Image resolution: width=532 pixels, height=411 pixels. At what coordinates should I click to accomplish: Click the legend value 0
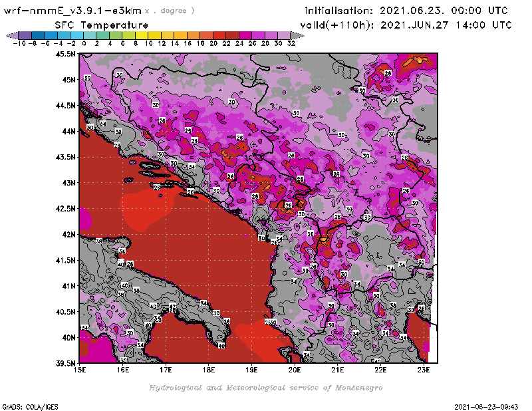point(84,43)
